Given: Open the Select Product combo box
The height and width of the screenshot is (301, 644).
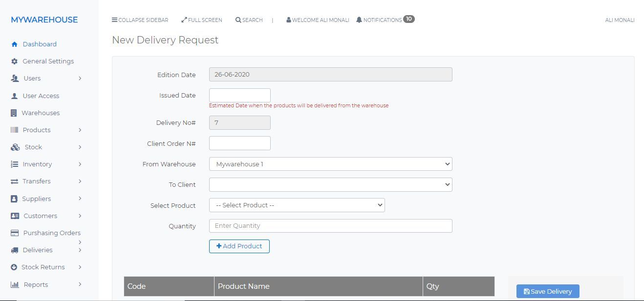Looking at the screenshot, I should [297, 205].
